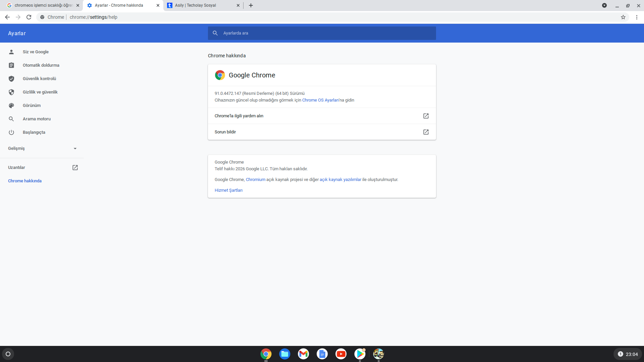Image resolution: width=644 pixels, height=362 pixels.
Task: Open Siz ve Google settings section
Action: tap(42, 52)
